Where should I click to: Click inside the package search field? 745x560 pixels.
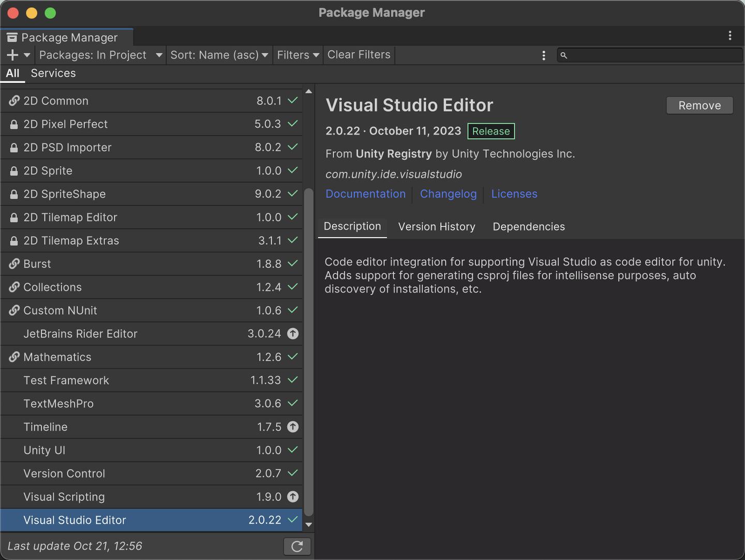647,55
